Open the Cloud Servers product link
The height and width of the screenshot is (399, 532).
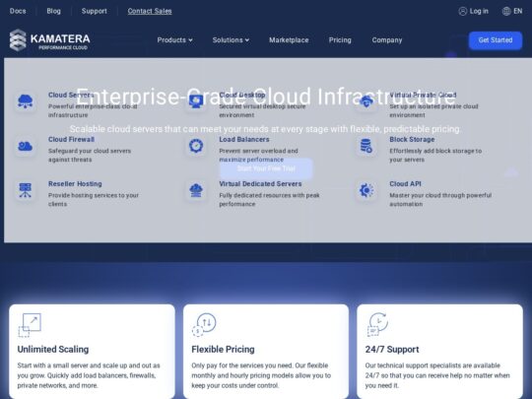71,95
